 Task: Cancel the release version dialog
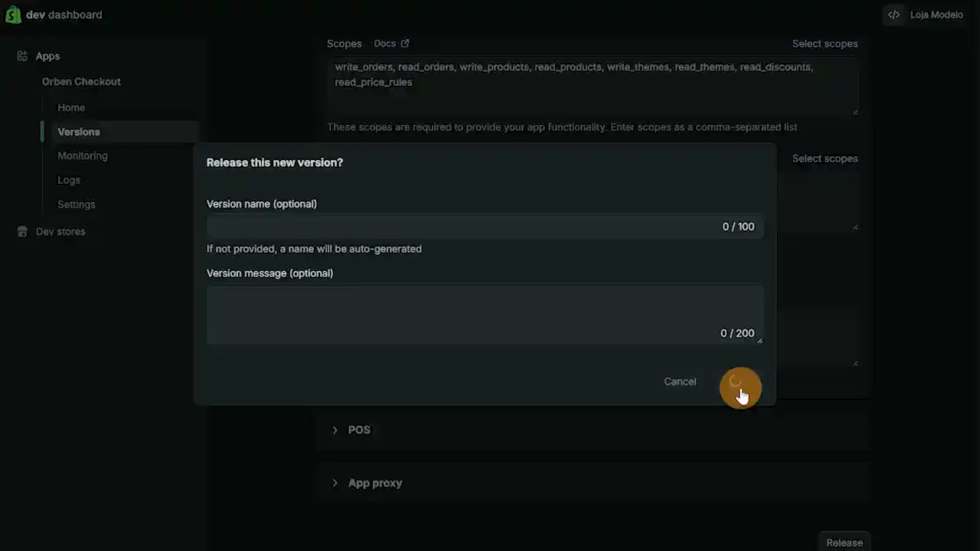(680, 381)
